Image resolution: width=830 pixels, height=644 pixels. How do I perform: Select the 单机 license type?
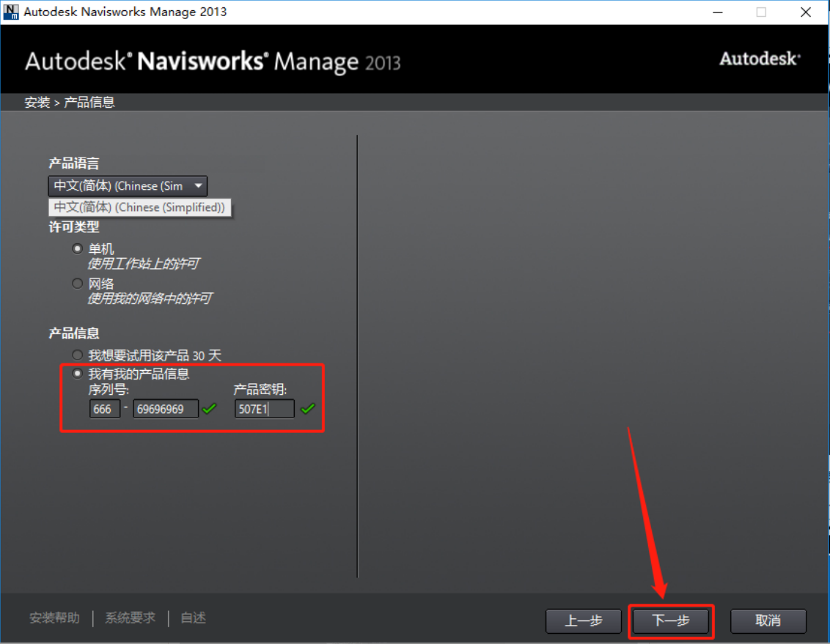[78, 249]
